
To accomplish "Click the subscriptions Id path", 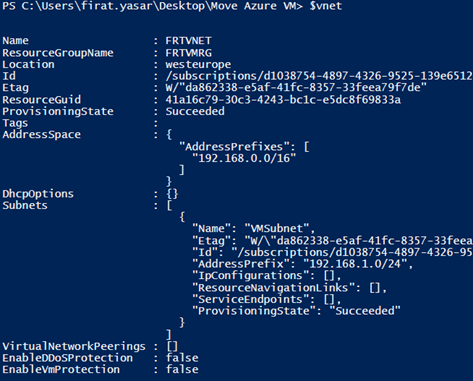I will point(319,76).
